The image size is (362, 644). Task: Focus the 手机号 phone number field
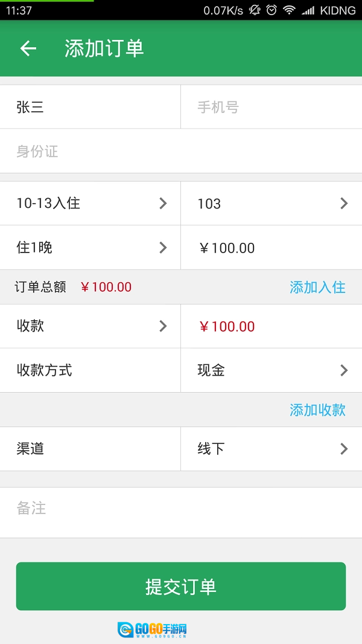pos(271,108)
